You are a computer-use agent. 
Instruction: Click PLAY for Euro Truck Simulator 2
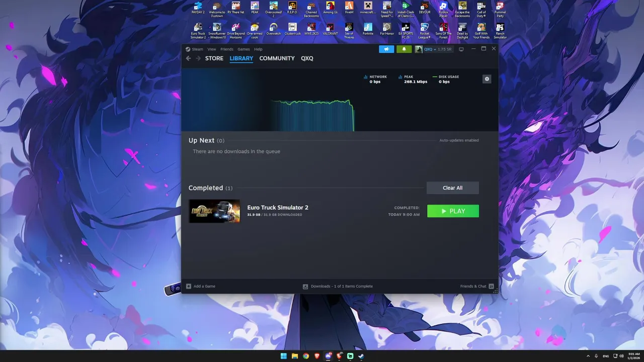(453, 211)
